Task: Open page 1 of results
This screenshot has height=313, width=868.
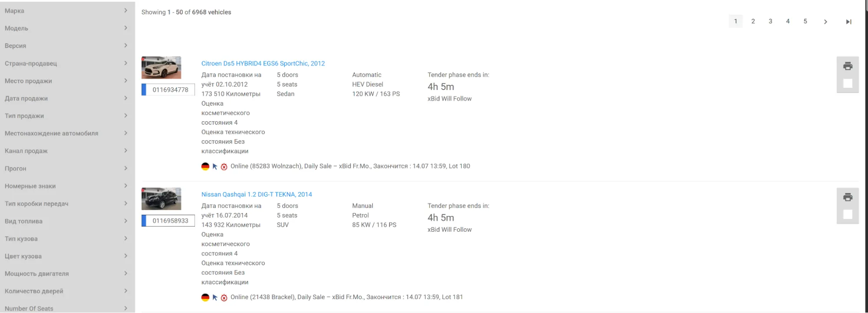Action: point(736,21)
